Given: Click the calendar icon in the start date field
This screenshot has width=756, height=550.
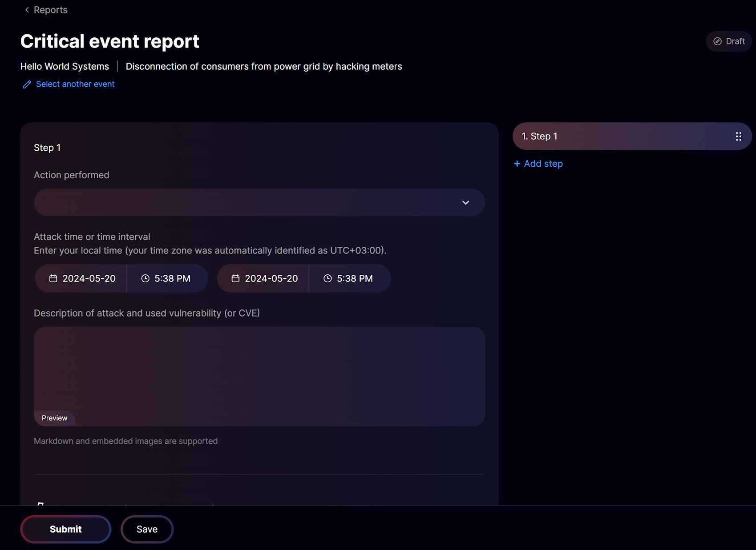Looking at the screenshot, I should point(53,278).
